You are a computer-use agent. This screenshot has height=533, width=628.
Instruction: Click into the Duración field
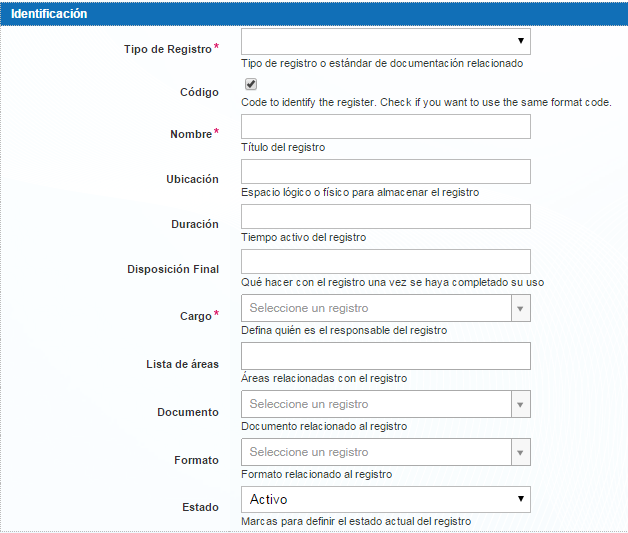click(x=385, y=217)
